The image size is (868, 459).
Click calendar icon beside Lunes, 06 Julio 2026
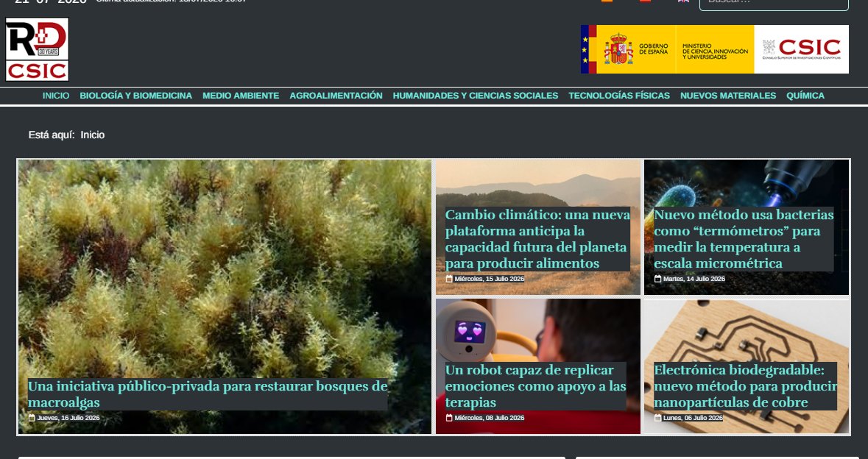[x=657, y=418]
